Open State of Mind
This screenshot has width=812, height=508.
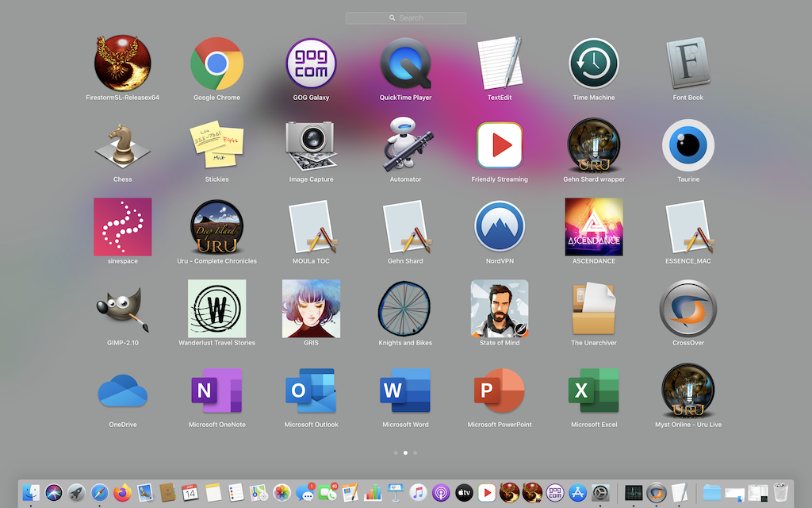500,309
